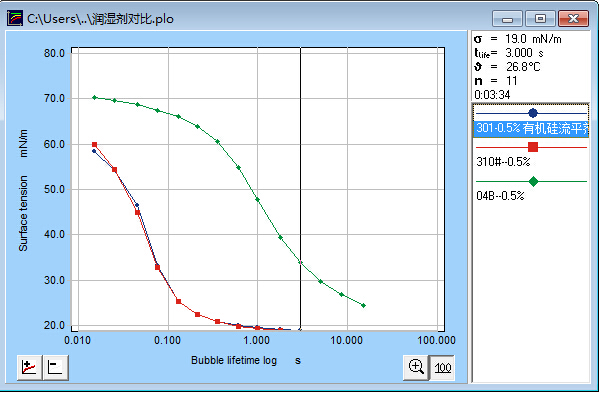Image resolution: width=602 pixels, height=393 pixels.
Task: Click the first green data point at 70 mN/m
Action: 94,97
